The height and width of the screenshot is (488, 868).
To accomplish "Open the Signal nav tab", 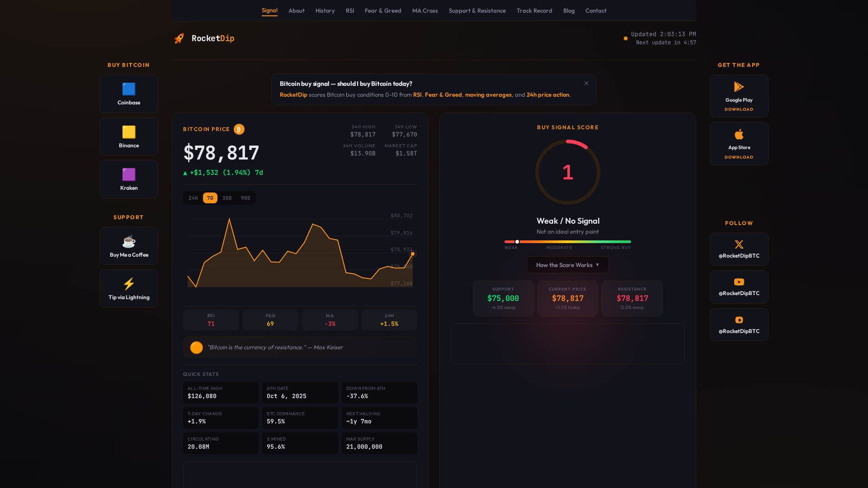I will click(x=269, y=10).
